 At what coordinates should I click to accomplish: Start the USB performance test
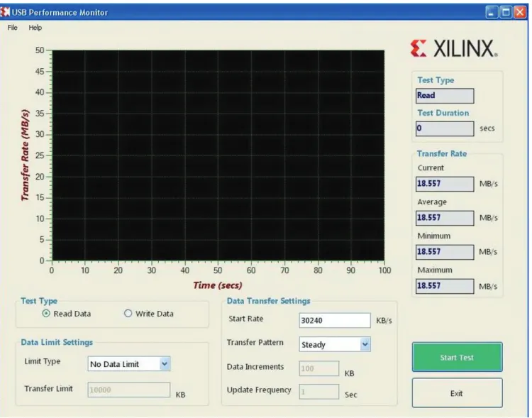click(x=457, y=357)
